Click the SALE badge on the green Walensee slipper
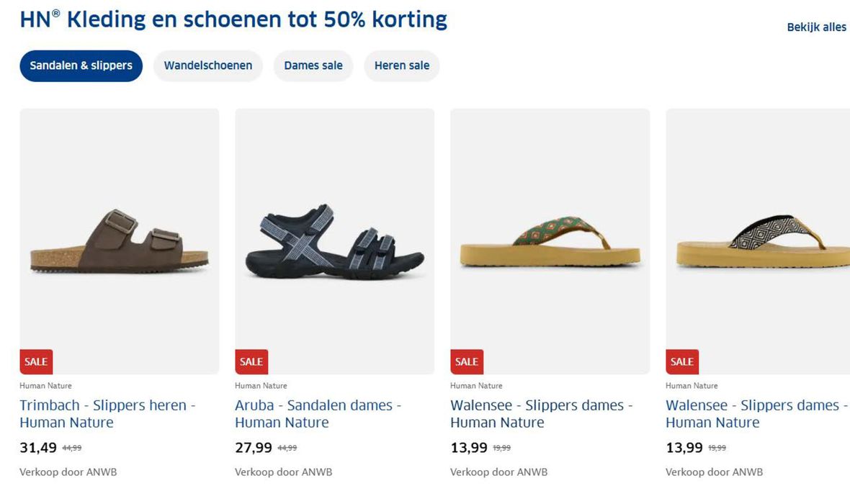This screenshot has height=504, width=850. point(467,362)
